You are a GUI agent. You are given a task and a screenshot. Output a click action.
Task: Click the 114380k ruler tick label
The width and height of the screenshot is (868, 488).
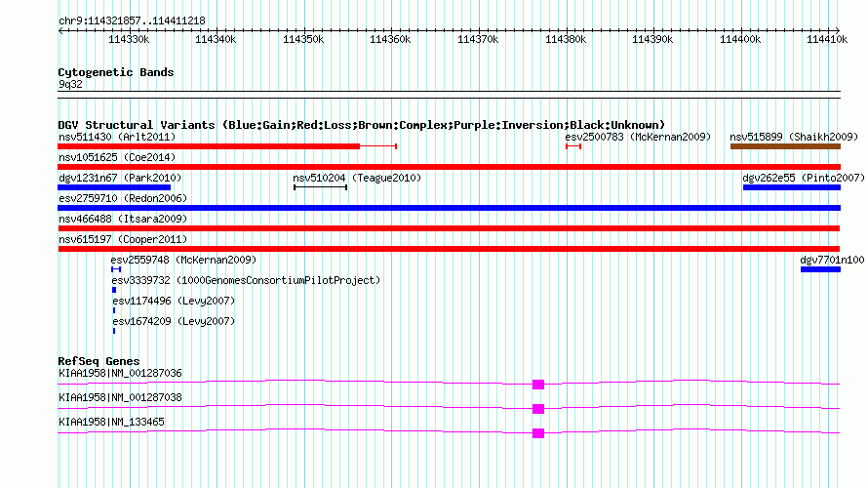point(566,39)
